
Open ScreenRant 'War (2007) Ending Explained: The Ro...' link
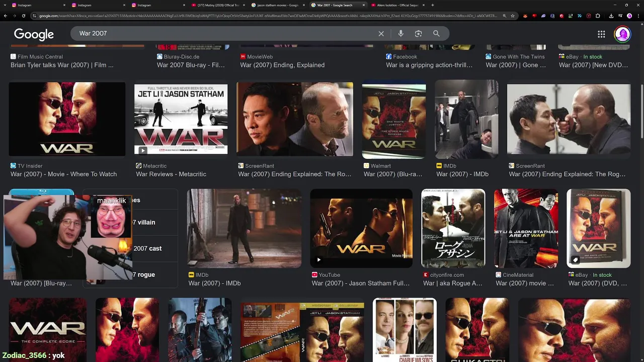(x=295, y=174)
